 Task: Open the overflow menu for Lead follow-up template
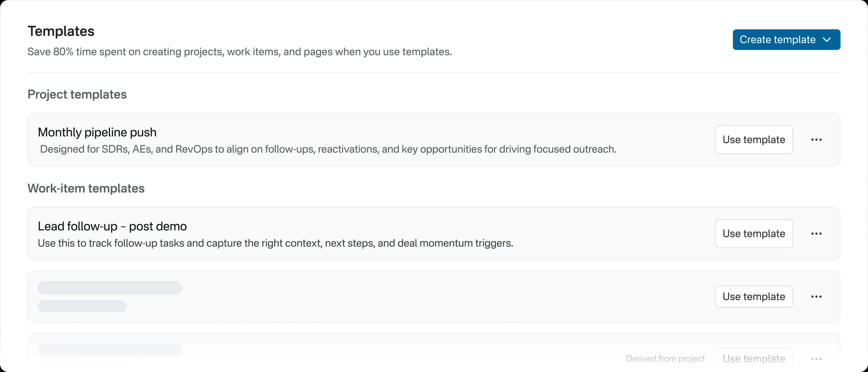[x=816, y=234]
